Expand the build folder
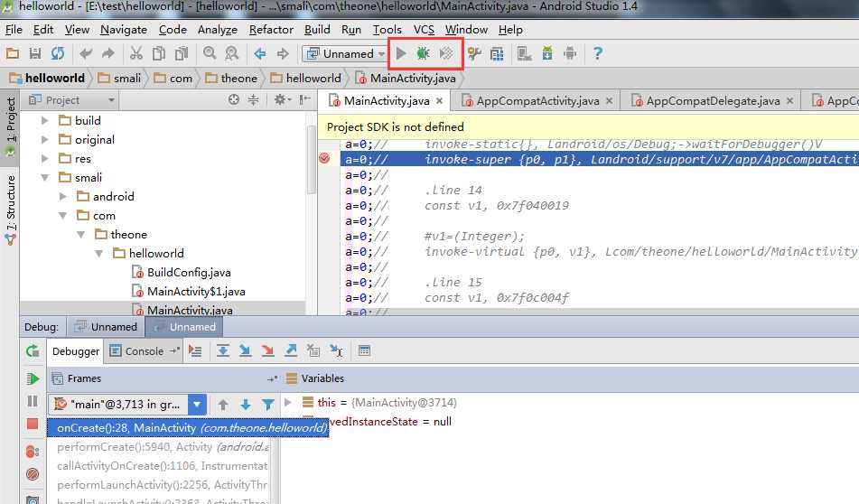Image resolution: width=859 pixels, height=504 pixels. (x=45, y=120)
